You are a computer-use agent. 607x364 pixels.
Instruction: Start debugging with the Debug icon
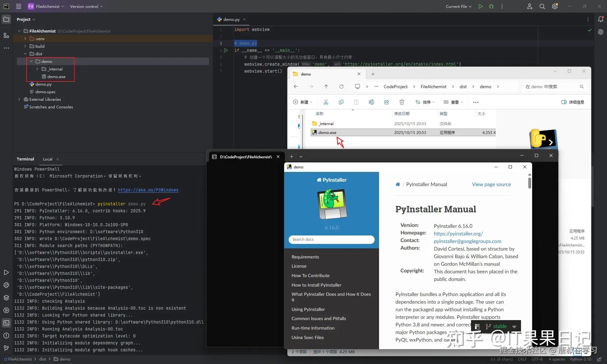[491, 6]
